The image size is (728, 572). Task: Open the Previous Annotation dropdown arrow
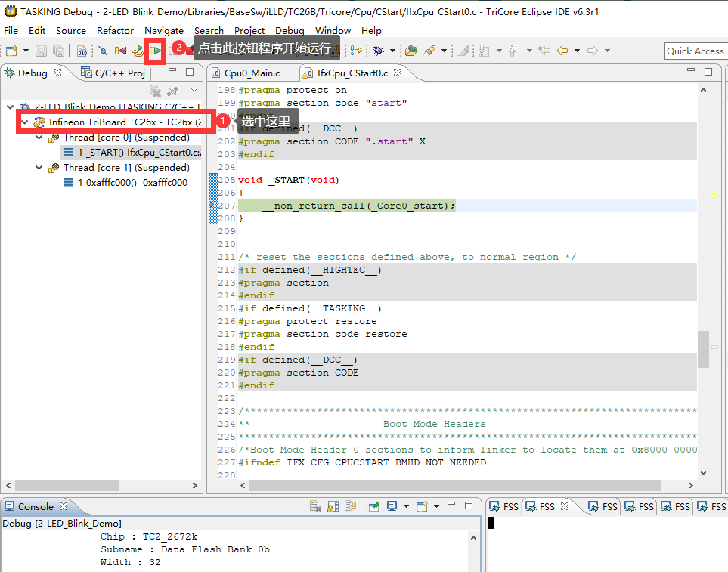529,51
